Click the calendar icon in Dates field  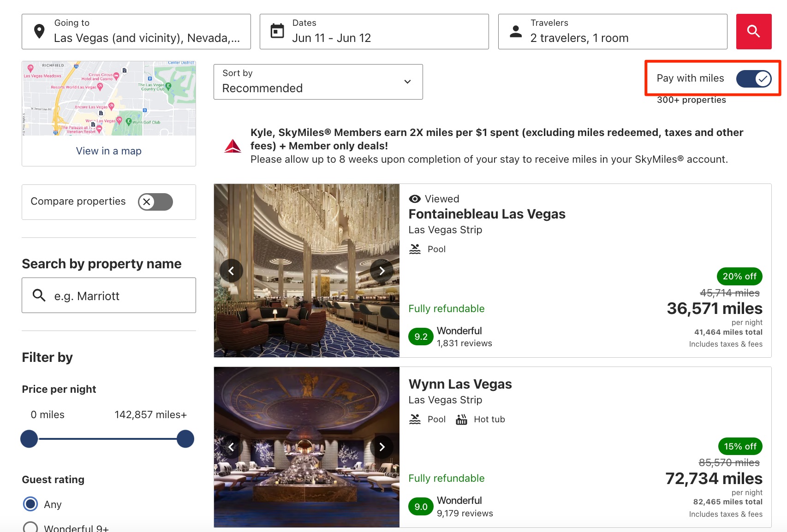click(x=277, y=31)
